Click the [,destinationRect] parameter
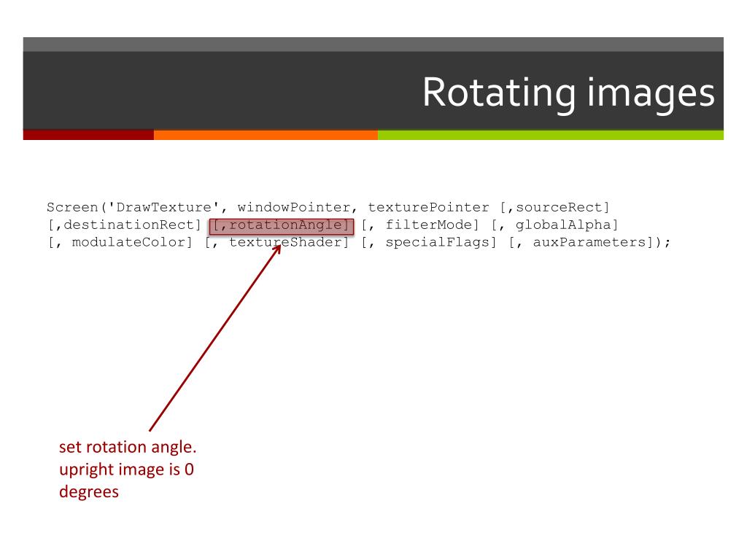This screenshot has width=747, height=560. click(x=124, y=225)
